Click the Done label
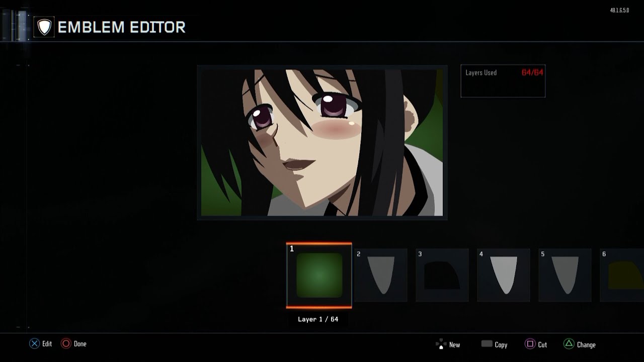Viewport: 644px width, 362px height. coord(80,344)
